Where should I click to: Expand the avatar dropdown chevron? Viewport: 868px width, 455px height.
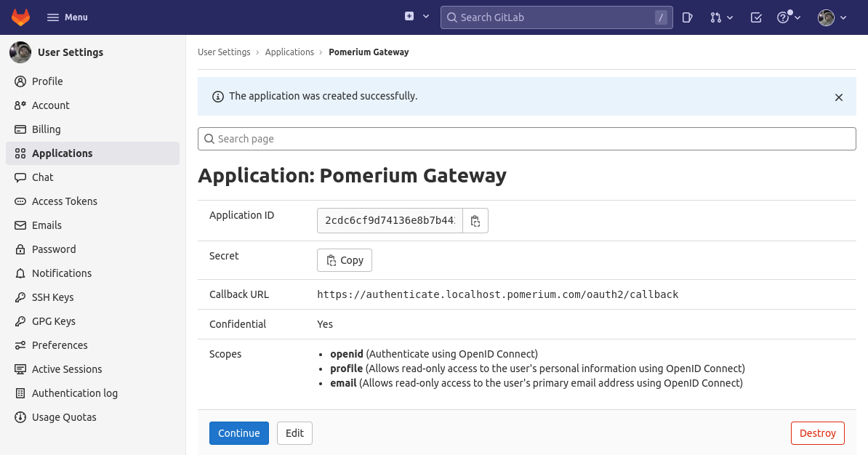tap(844, 17)
